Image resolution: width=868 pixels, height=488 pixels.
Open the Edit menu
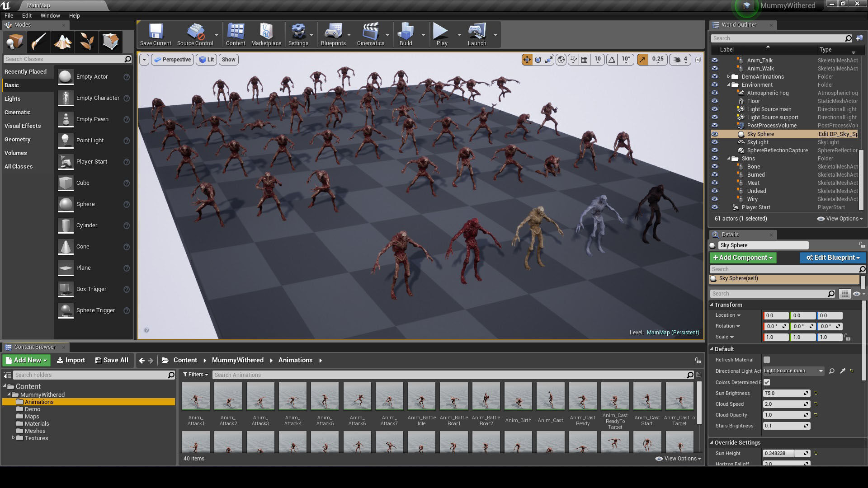[27, 15]
